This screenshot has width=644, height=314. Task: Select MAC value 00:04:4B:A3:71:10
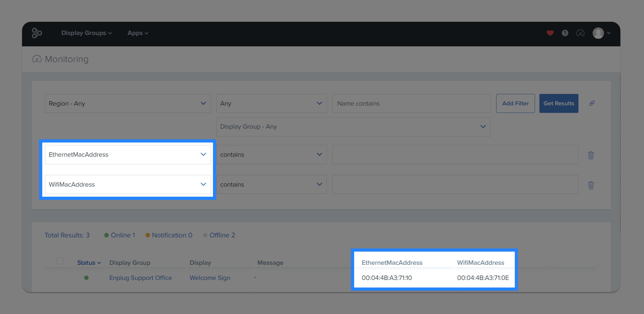[386, 278]
